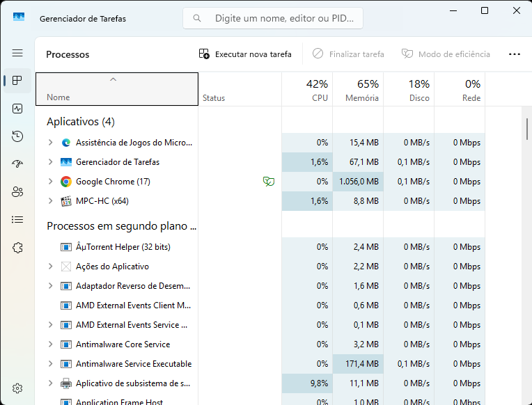Click the Modo de eficiência button
The height and width of the screenshot is (405, 532).
point(446,54)
